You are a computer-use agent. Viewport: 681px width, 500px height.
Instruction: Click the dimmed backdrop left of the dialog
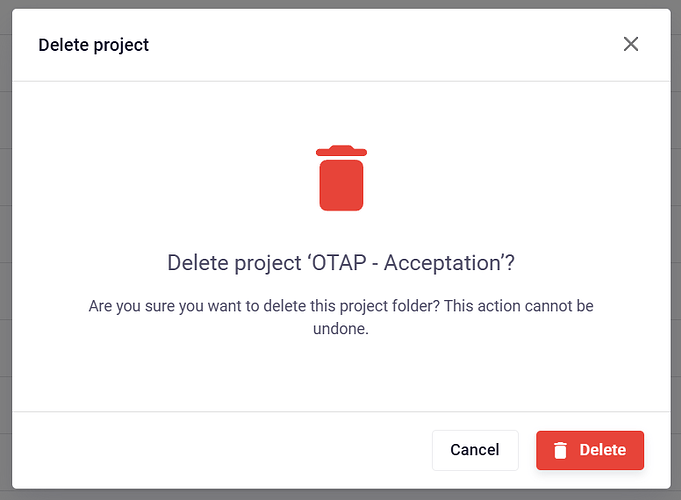tap(5, 250)
